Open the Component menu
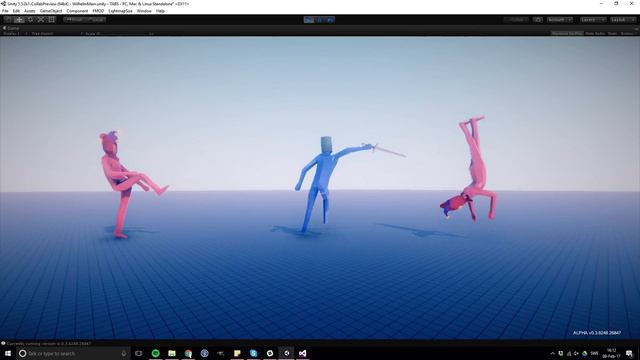Viewport: 640px width, 360px height. 77,11
